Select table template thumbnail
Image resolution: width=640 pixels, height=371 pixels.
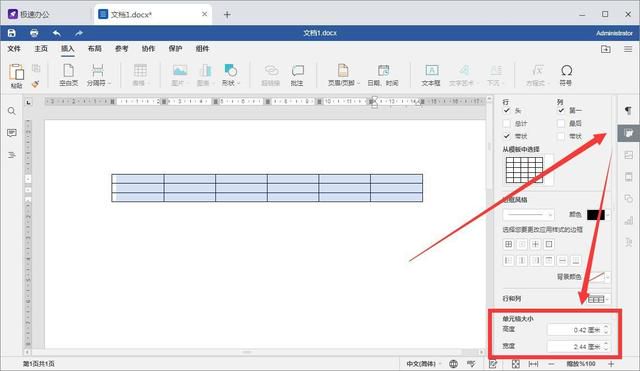(524, 170)
